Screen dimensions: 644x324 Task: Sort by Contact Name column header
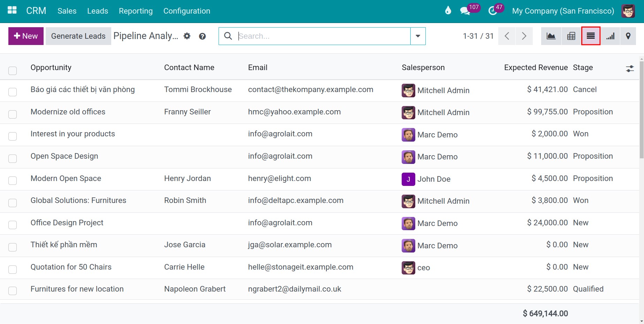tap(189, 67)
